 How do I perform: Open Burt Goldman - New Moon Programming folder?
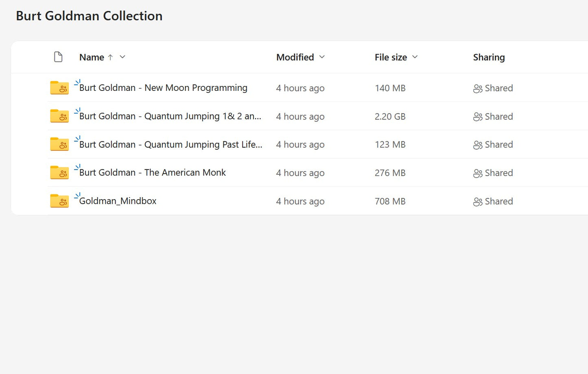pyautogui.click(x=163, y=88)
